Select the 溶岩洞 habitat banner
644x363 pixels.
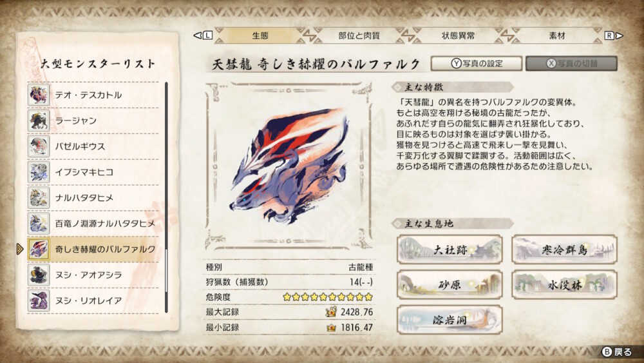tap(450, 320)
